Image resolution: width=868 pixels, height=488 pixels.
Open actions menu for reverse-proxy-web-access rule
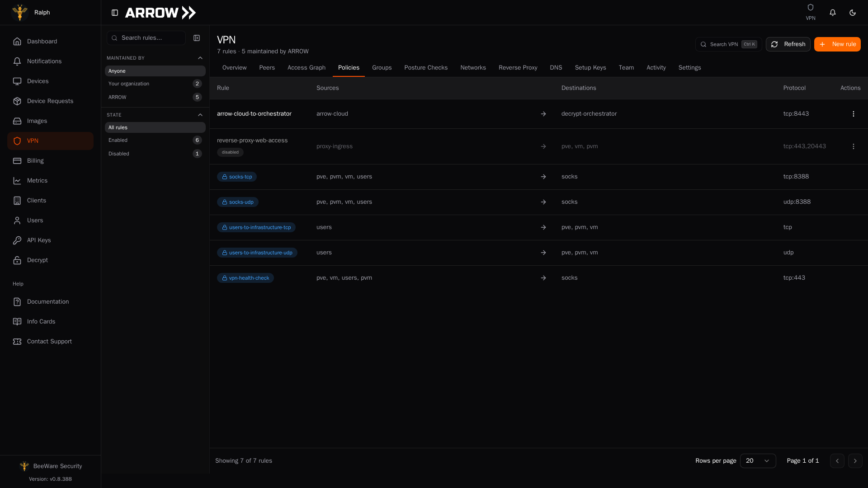pyautogui.click(x=853, y=146)
